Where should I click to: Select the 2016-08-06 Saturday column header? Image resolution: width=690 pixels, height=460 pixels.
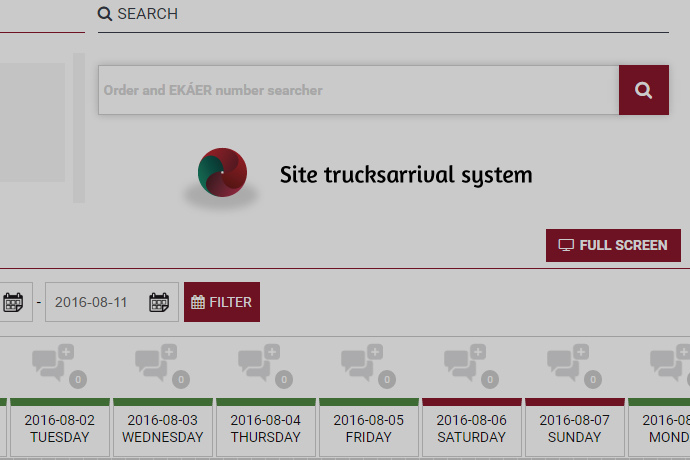point(471,429)
